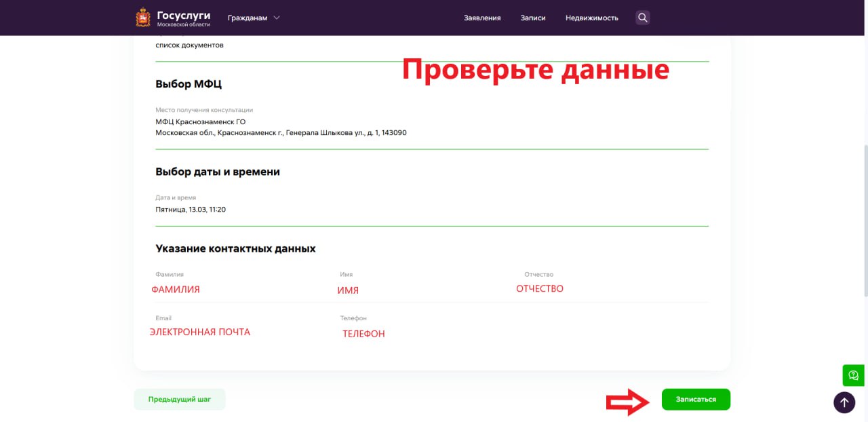Select the Фамилия field value

[176, 289]
